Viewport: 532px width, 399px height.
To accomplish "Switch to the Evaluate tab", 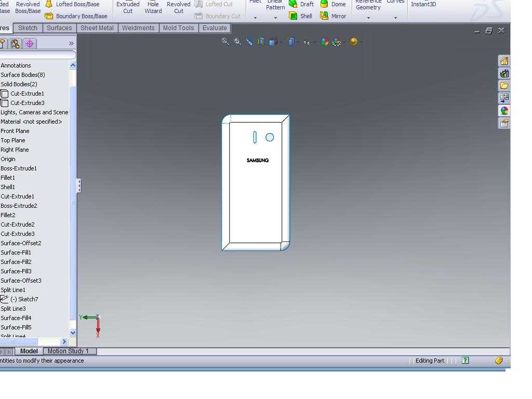I will tap(215, 28).
